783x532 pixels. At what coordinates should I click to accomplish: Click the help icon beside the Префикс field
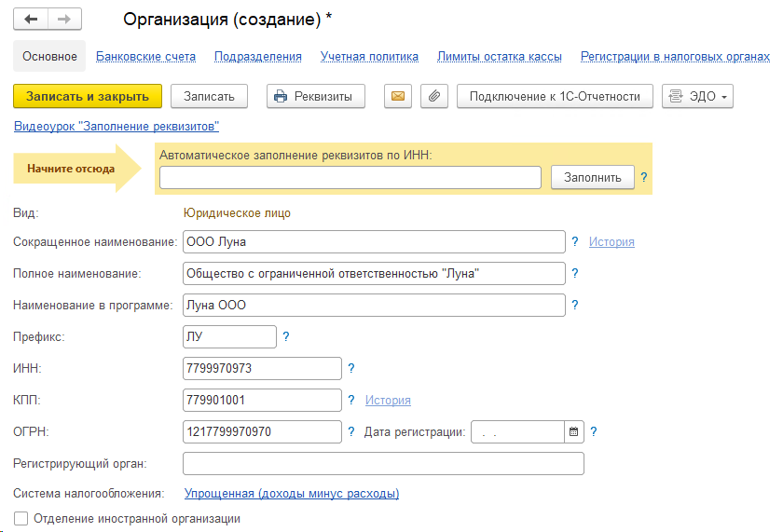pyautogui.click(x=286, y=336)
